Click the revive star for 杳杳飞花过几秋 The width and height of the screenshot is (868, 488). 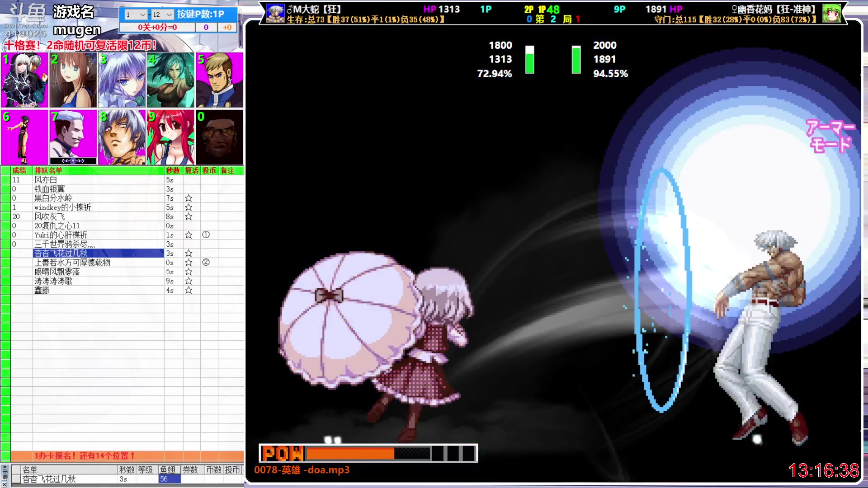[189, 253]
